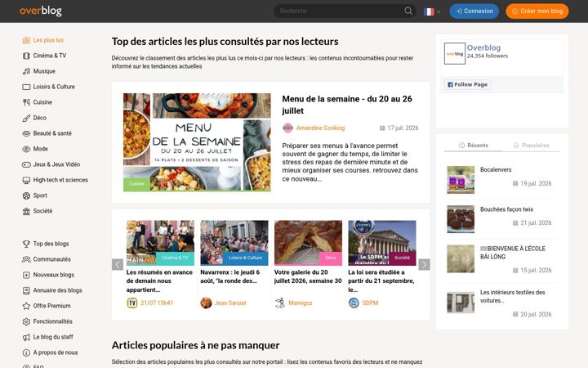Select the Beauté & santé eye icon
This screenshot has height=368, width=588.
pos(26,133)
